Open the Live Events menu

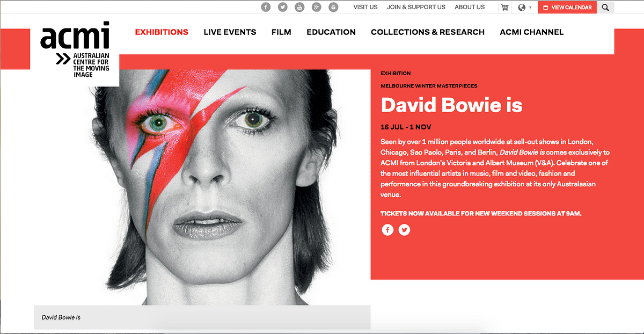(230, 32)
